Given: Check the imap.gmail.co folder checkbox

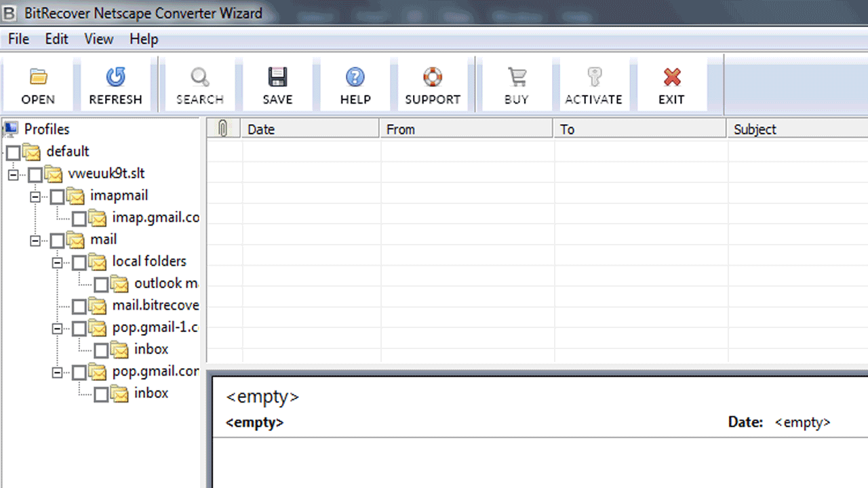Looking at the screenshot, I should [79, 219].
